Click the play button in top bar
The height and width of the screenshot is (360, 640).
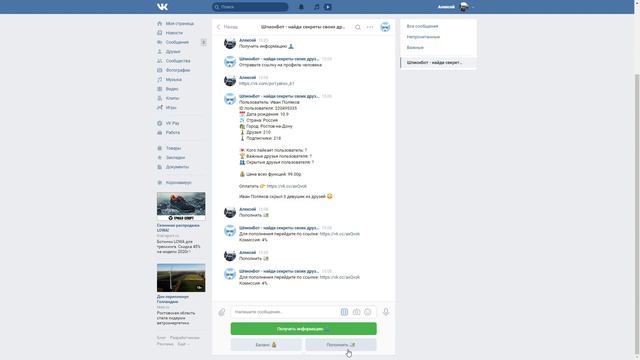coord(328,7)
